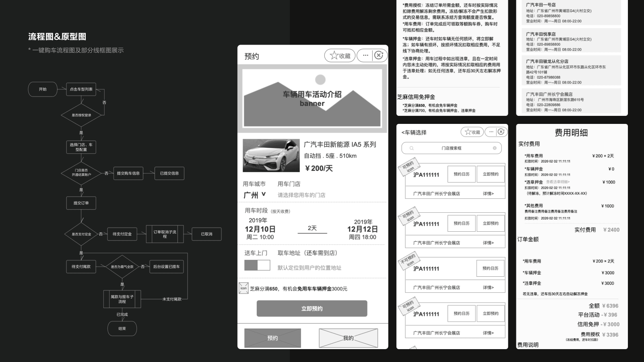Click the 点击车型列表 flowchart box
Image resolution: width=644 pixels, height=362 pixels.
click(x=81, y=89)
